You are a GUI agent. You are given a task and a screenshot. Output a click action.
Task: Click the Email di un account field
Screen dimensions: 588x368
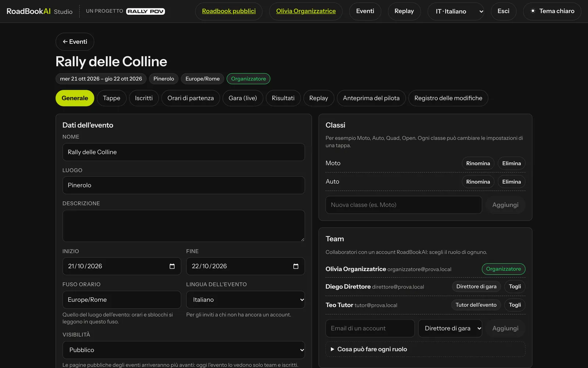[x=370, y=328]
